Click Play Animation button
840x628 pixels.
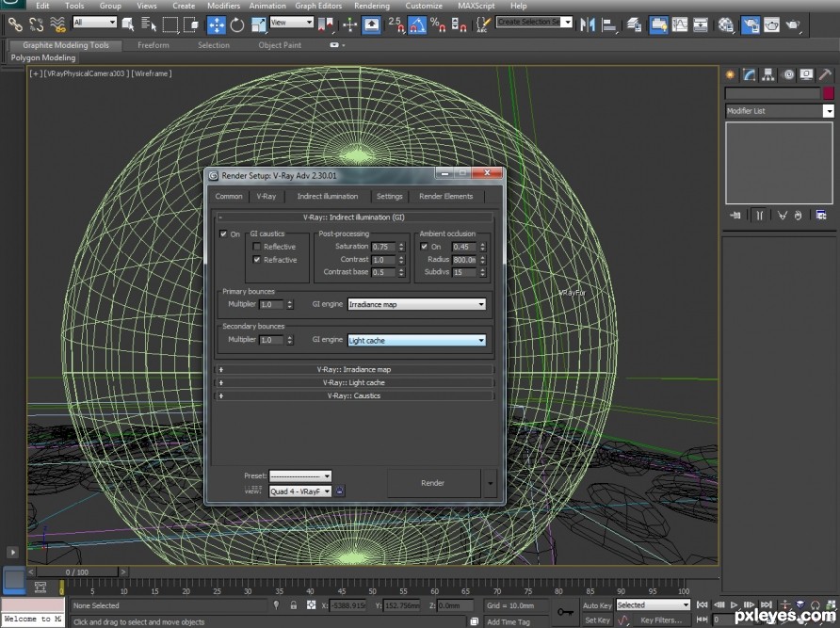735,605
